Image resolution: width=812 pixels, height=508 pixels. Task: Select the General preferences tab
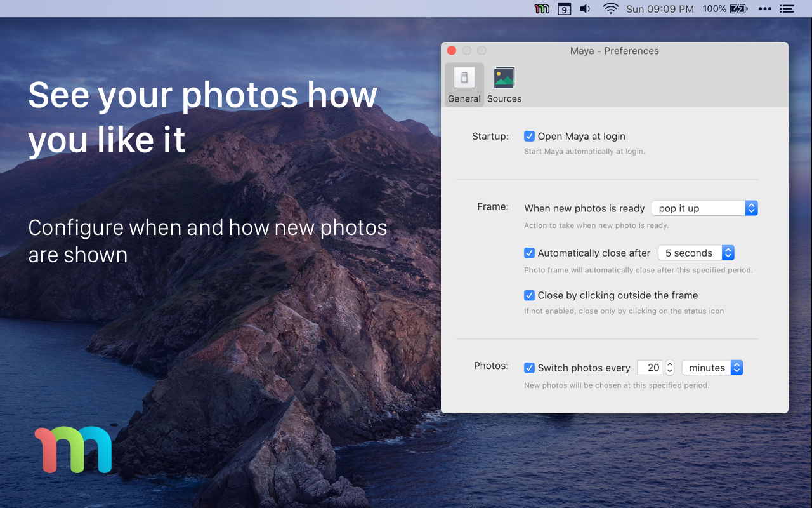(x=464, y=84)
